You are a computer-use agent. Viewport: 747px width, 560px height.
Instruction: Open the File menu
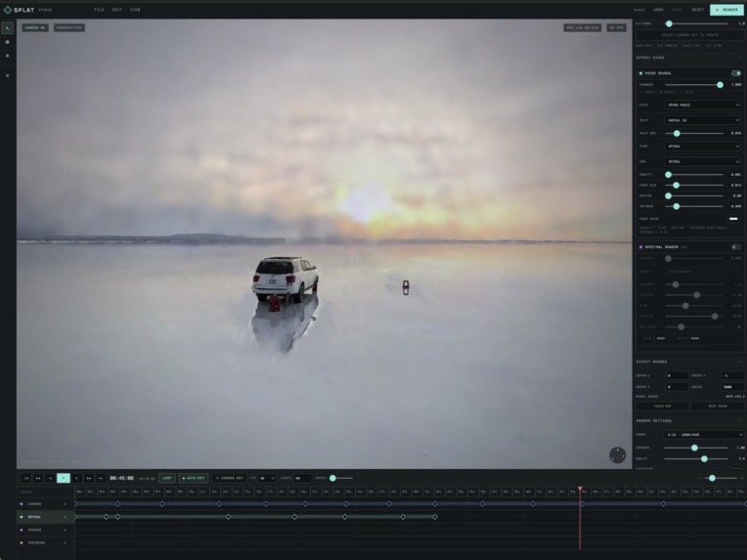coord(99,10)
